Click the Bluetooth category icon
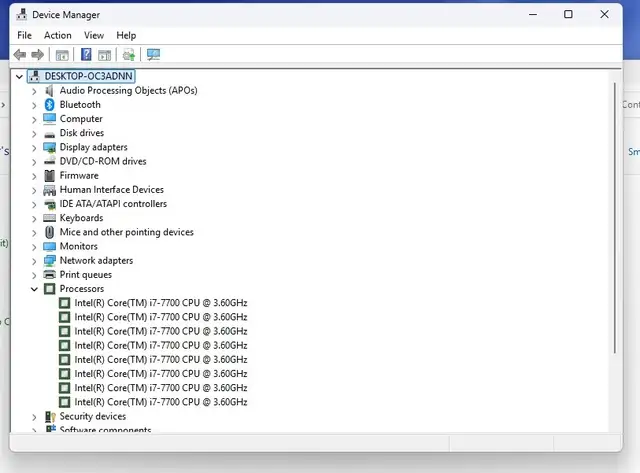Image resolution: width=640 pixels, height=473 pixels. click(x=49, y=104)
